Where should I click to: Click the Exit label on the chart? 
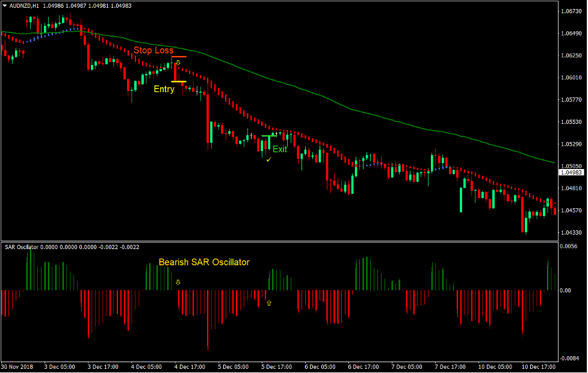[x=279, y=149]
